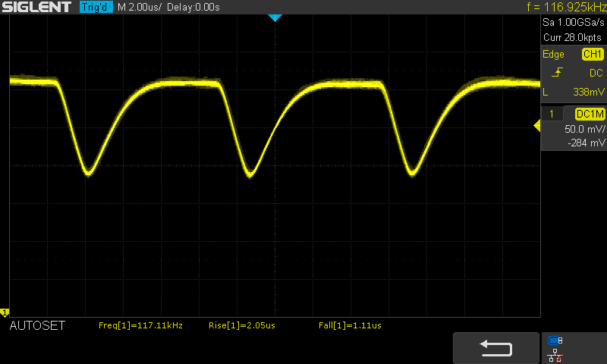The height and width of the screenshot is (364, 607).
Task: Click the channel 1 number box
Action: [552, 114]
